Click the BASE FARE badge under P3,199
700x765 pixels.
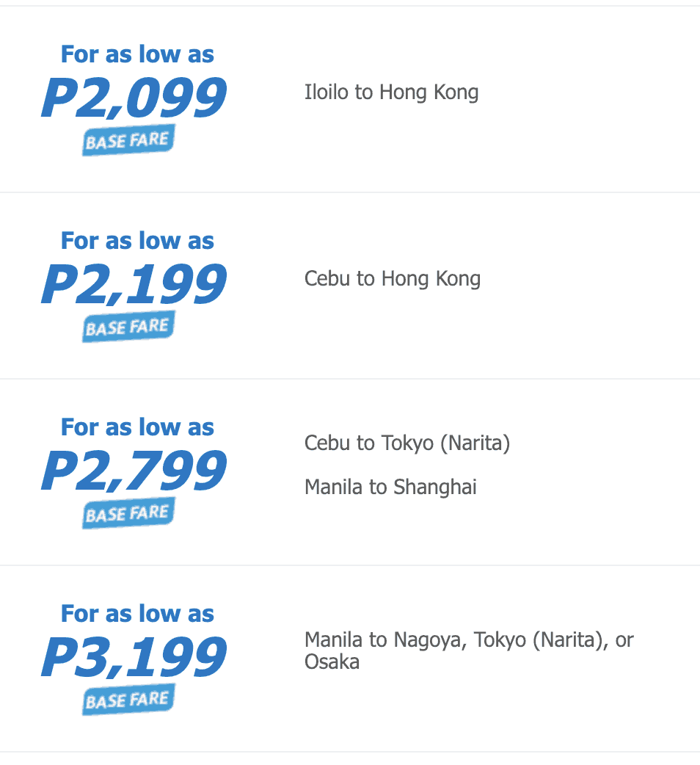129,700
